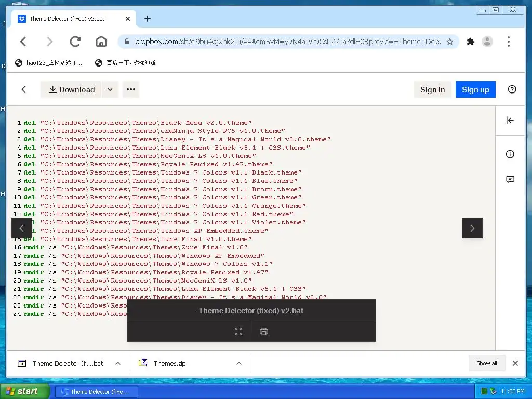Click the green system tray icon
This screenshot has height=399, width=532.
[484, 392]
